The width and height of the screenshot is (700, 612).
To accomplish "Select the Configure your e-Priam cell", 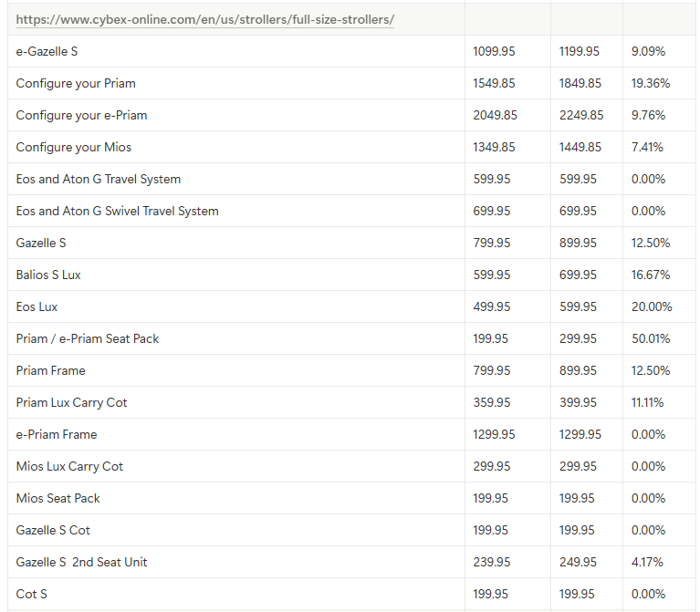I will pyautogui.click(x=236, y=115).
